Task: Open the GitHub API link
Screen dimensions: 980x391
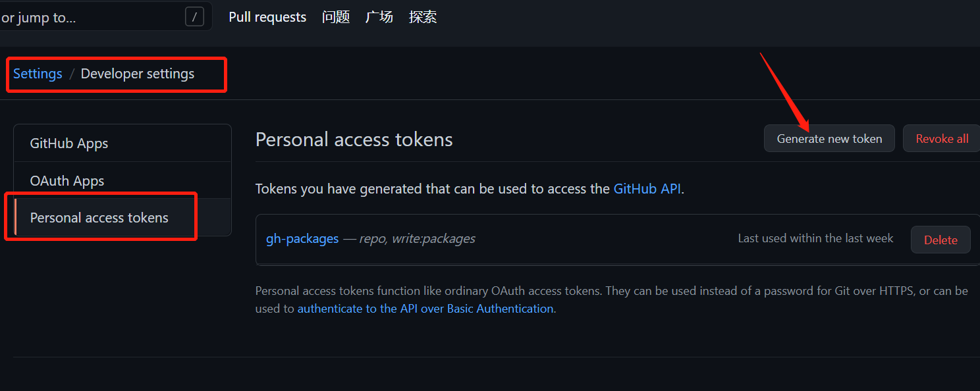Action: pyautogui.click(x=647, y=189)
